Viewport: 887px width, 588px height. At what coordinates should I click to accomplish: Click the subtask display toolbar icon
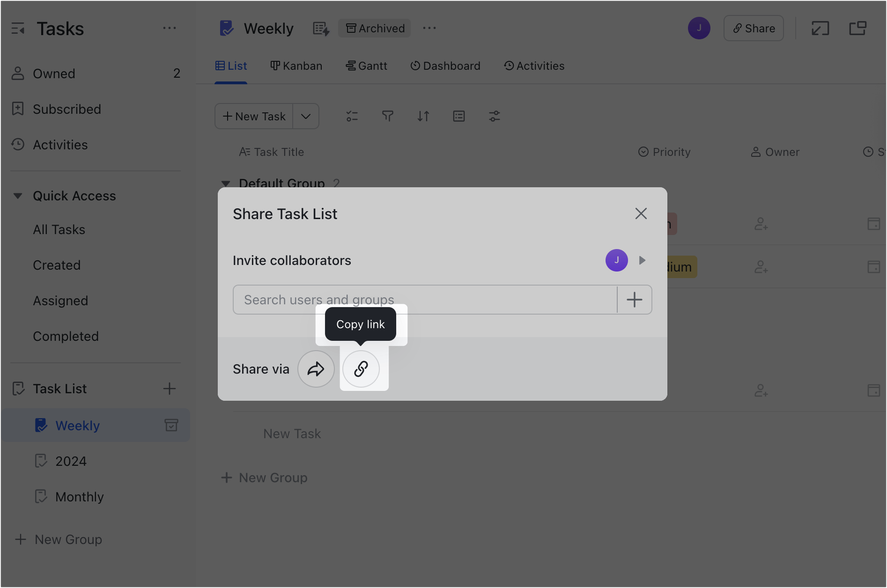pyautogui.click(x=352, y=116)
